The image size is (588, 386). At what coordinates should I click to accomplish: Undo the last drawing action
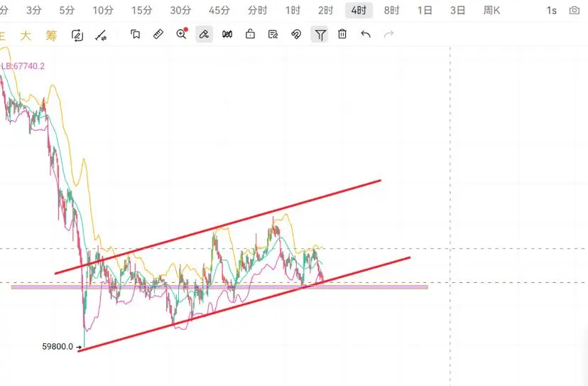coord(366,35)
